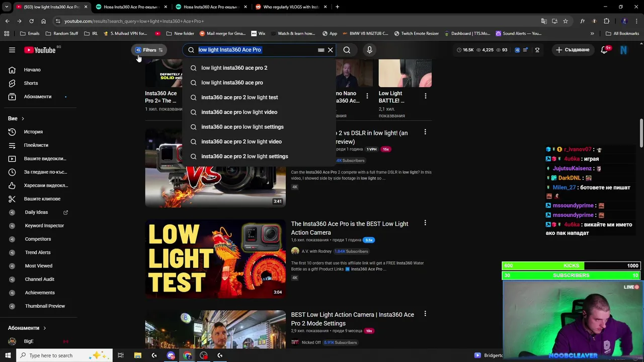Choose suggestion 'insta360 ace pro 2 low light test'
Viewport: 644px width, 362px height.
click(260, 97)
